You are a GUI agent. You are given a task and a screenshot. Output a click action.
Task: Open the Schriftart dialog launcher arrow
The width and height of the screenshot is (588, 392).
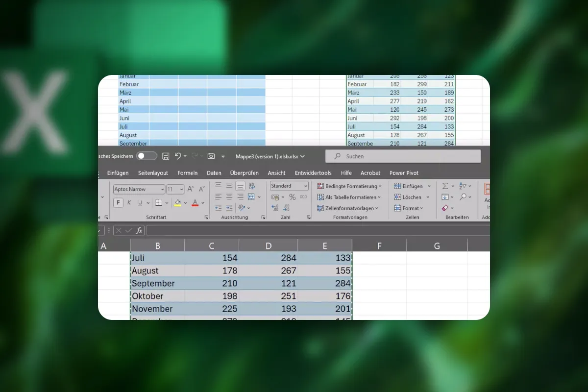[206, 217]
